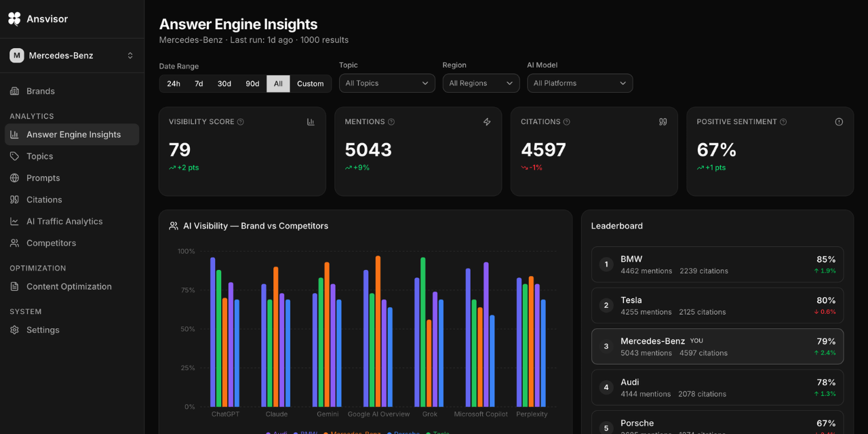Open the Competitors page
868x434 pixels.
click(72, 243)
